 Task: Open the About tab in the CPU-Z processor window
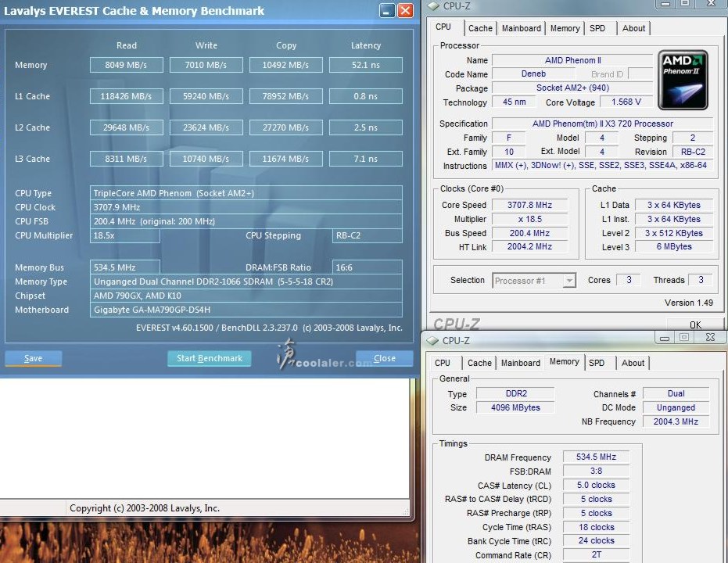click(633, 28)
